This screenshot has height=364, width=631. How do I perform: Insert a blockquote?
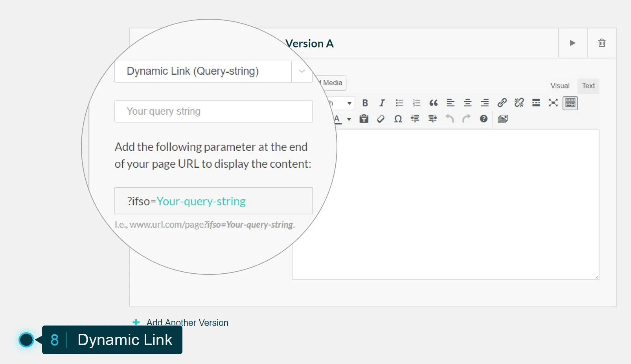(433, 103)
